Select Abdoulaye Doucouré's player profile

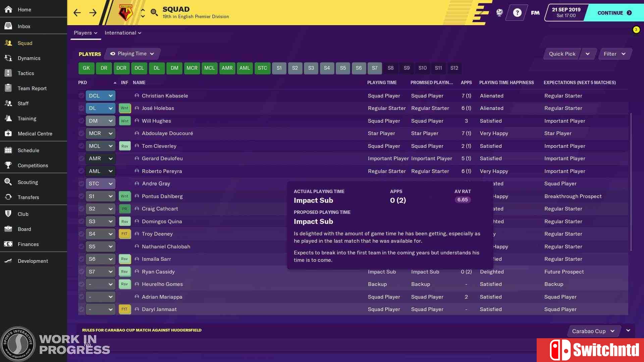click(167, 133)
